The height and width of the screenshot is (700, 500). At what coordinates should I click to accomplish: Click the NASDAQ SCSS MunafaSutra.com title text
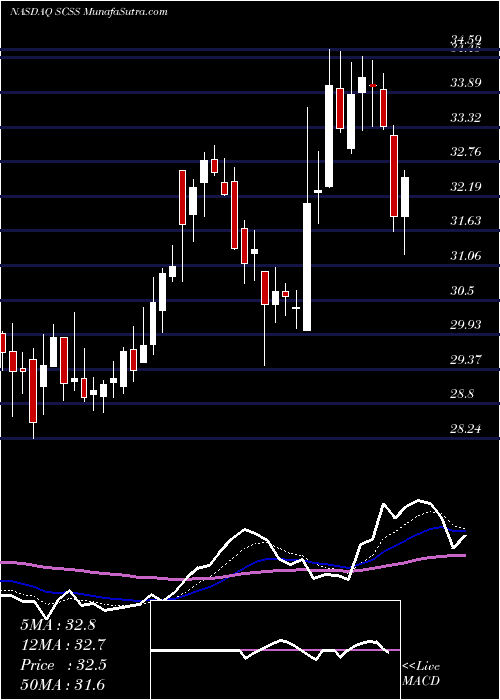pyautogui.click(x=88, y=11)
